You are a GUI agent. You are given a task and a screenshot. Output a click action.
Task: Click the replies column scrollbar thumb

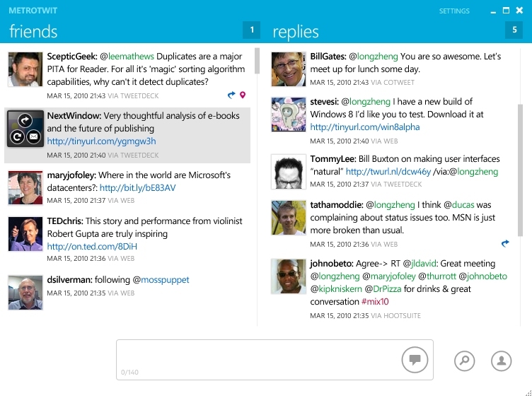[520, 170]
